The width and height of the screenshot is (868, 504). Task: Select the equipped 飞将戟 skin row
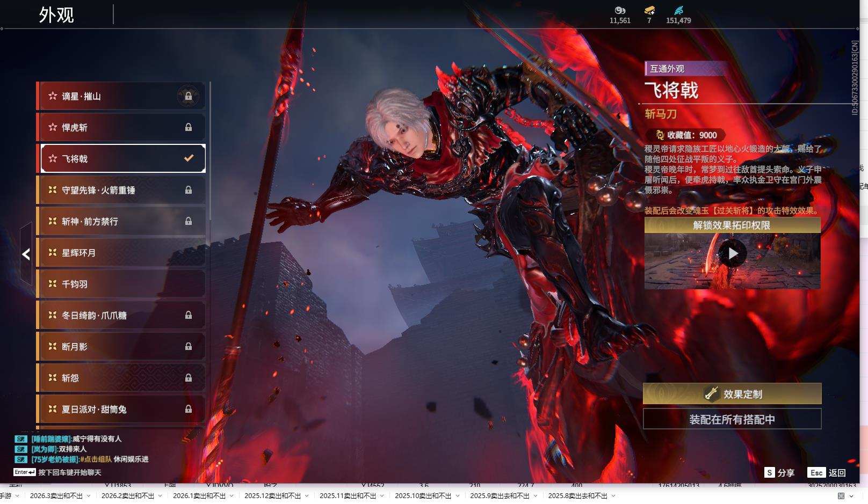tap(123, 158)
